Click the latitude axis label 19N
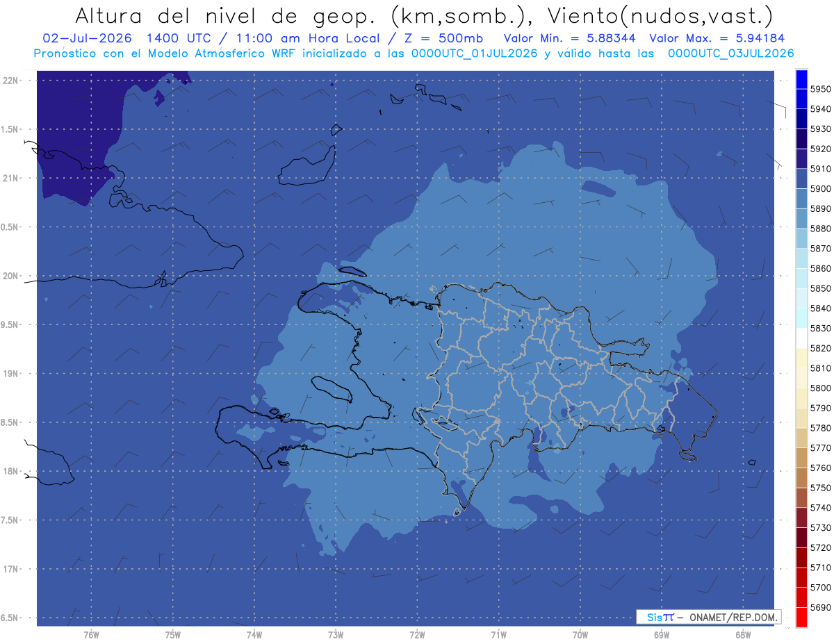 pyautogui.click(x=11, y=374)
